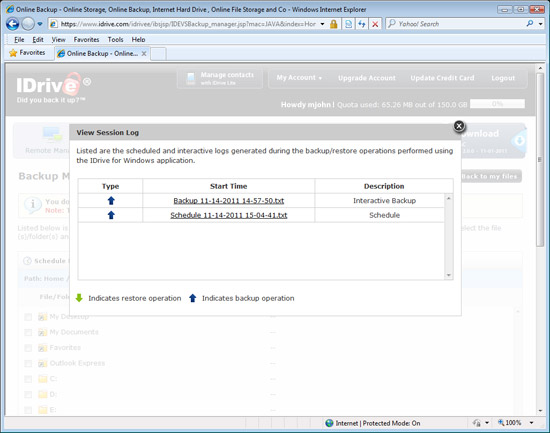Expand the address bar history dropdown
Image resolution: width=550 pixels, height=433 pixels.
coord(322,24)
